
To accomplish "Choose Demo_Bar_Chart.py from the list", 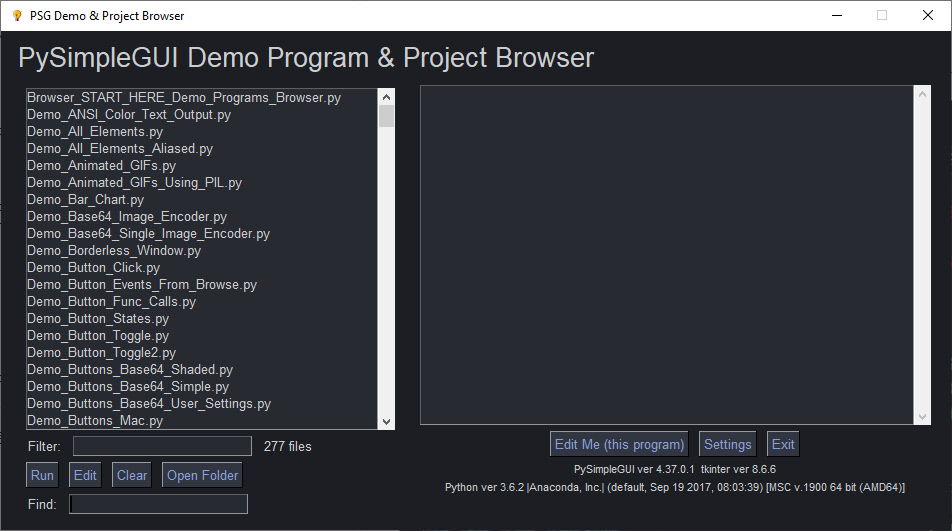I will click(x=86, y=200).
